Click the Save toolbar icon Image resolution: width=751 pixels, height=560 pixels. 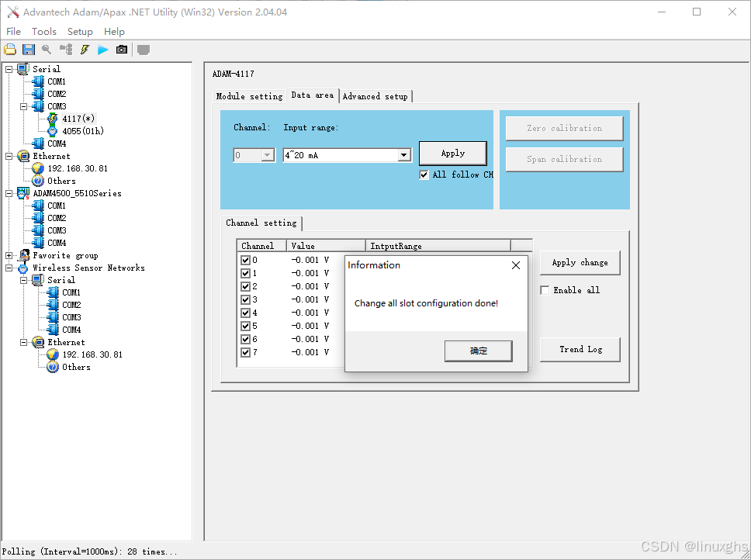(x=29, y=48)
